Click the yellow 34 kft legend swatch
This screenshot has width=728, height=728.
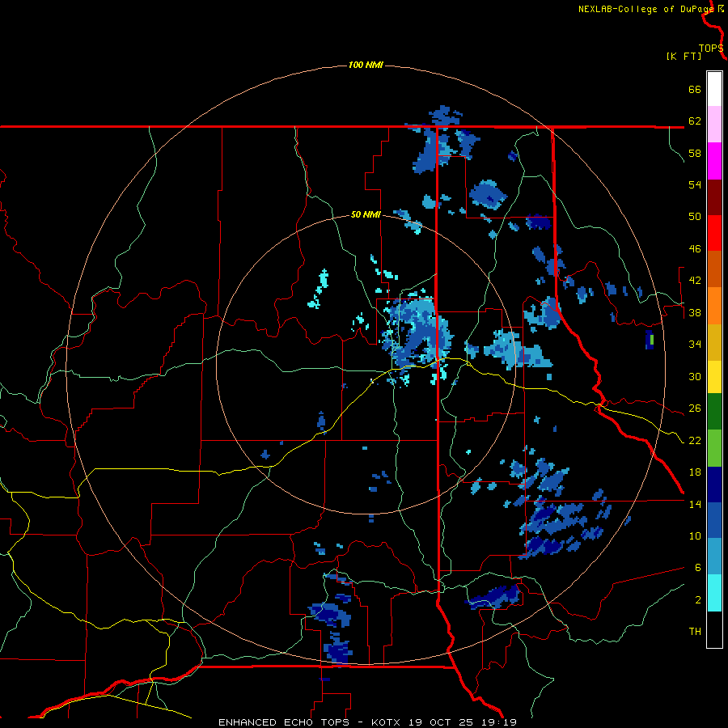[x=714, y=377]
